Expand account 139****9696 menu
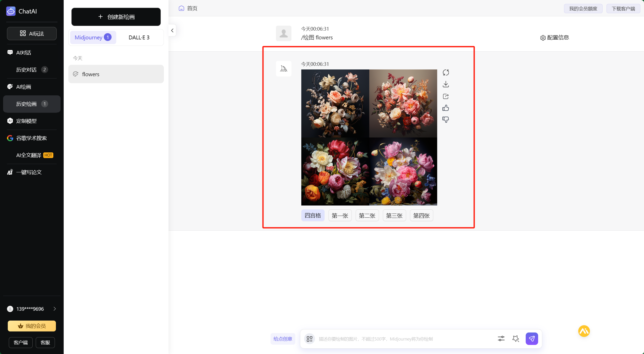Screen dimensions: 644x354 [55, 309]
